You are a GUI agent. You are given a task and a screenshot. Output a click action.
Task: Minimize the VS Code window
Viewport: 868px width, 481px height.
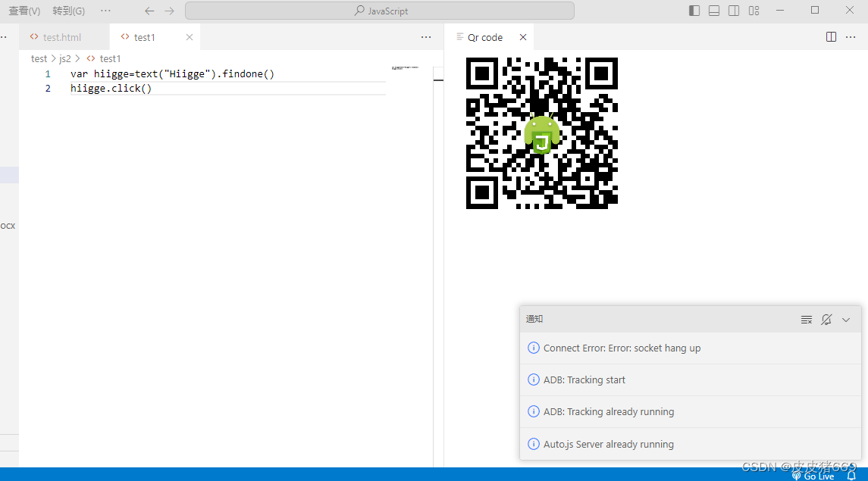click(780, 11)
